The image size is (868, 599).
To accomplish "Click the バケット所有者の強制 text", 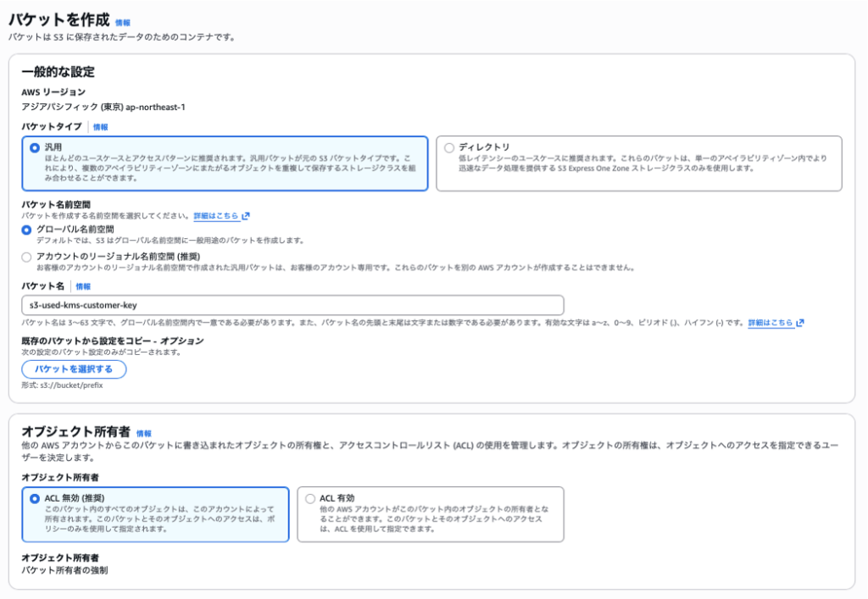I will click(x=64, y=570).
